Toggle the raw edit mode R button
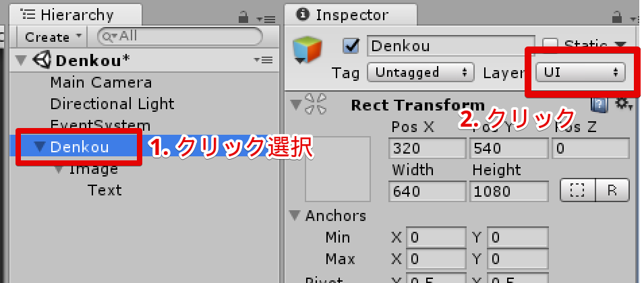Viewport: 644px width, 283px height. point(612,190)
